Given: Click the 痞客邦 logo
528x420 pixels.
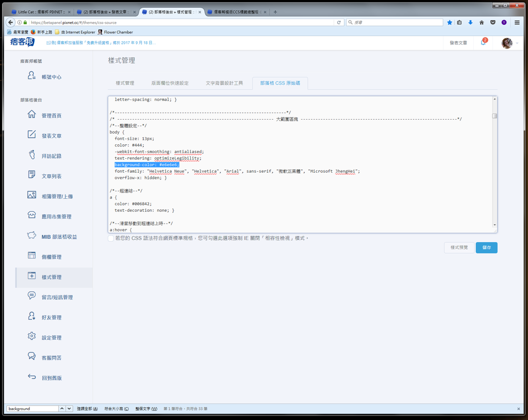Looking at the screenshot, I should pos(22,42).
